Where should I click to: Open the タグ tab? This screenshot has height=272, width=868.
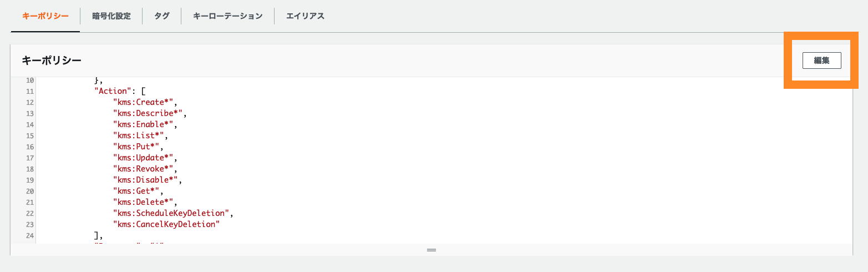pyautogui.click(x=162, y=16)
